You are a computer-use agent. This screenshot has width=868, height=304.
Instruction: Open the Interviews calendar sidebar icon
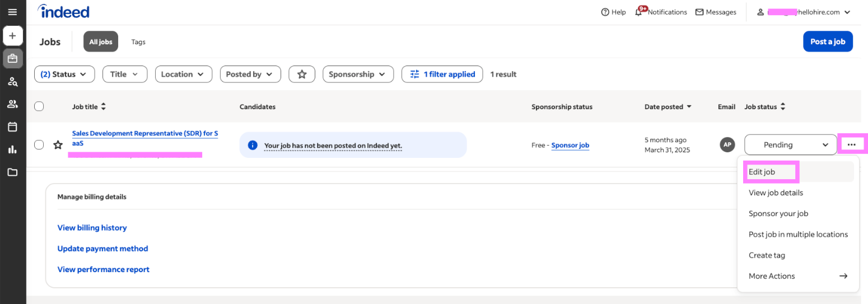(12, 127)
